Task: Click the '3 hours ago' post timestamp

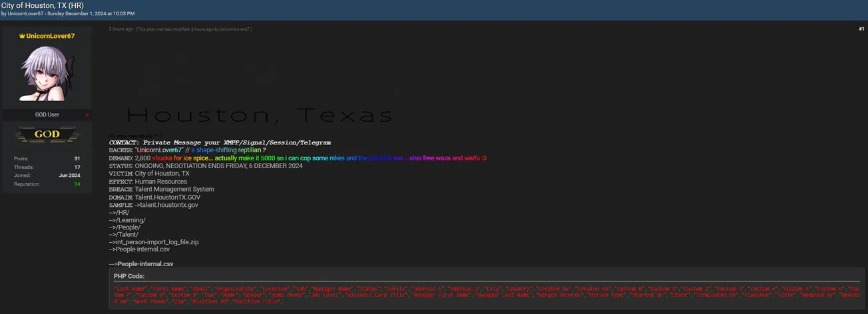Action: point(120,29)
